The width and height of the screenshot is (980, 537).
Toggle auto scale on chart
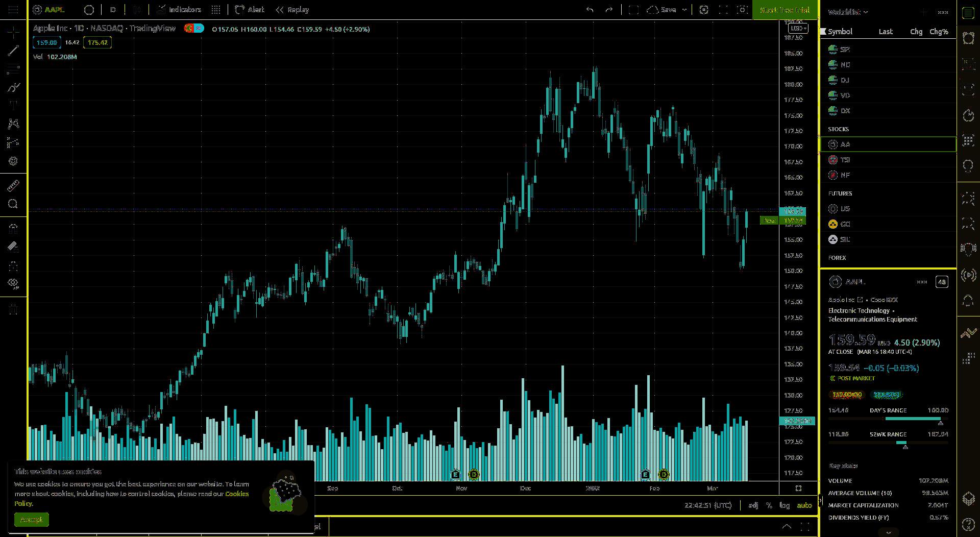pyautogui.click(x=804, y=505)
